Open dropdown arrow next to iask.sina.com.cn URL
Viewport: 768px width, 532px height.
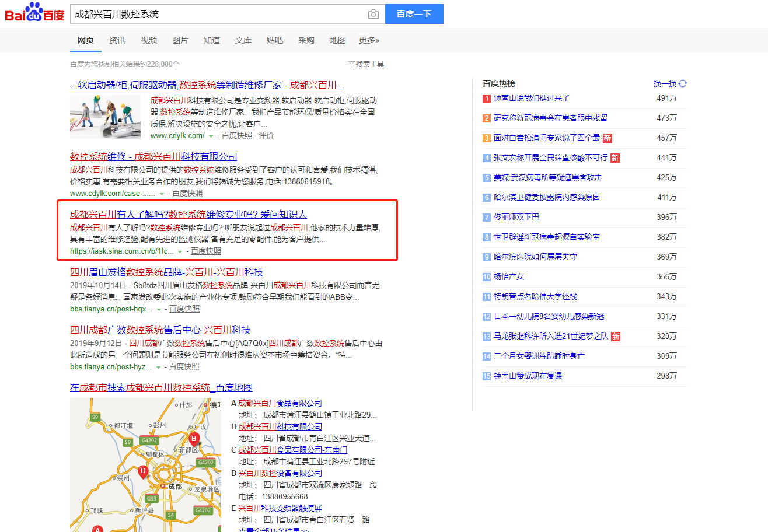(180, 251)
